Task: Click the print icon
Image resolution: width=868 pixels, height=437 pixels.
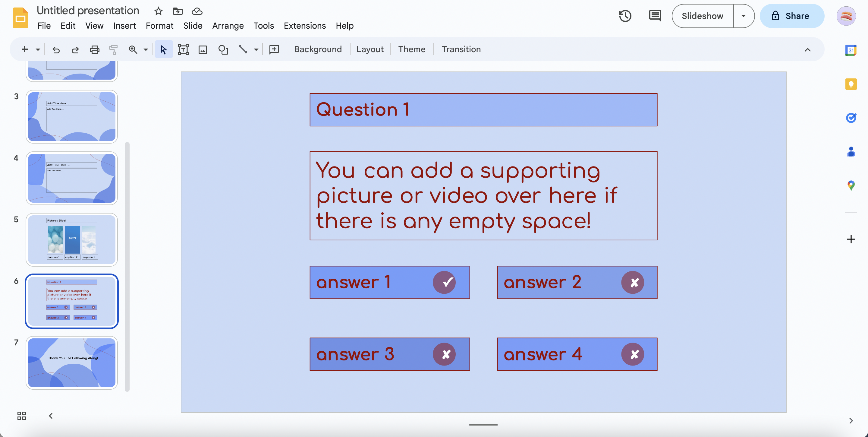Action: (x=94, y=49)
